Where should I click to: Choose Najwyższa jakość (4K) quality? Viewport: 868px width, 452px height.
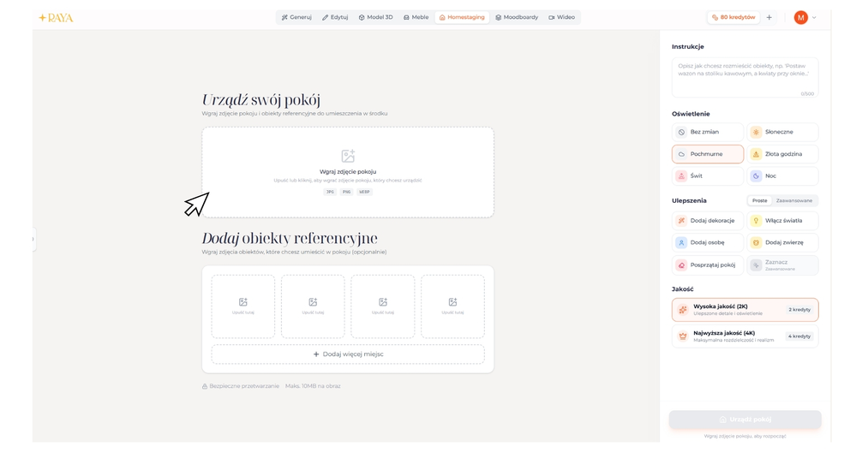click(x=745, y=336)
